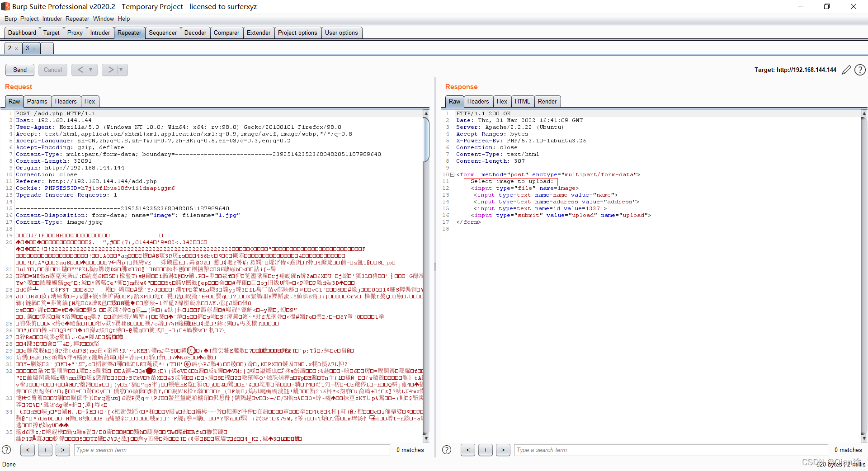
Task: Collapse the form element on response line 10
Action: point(452,175)
